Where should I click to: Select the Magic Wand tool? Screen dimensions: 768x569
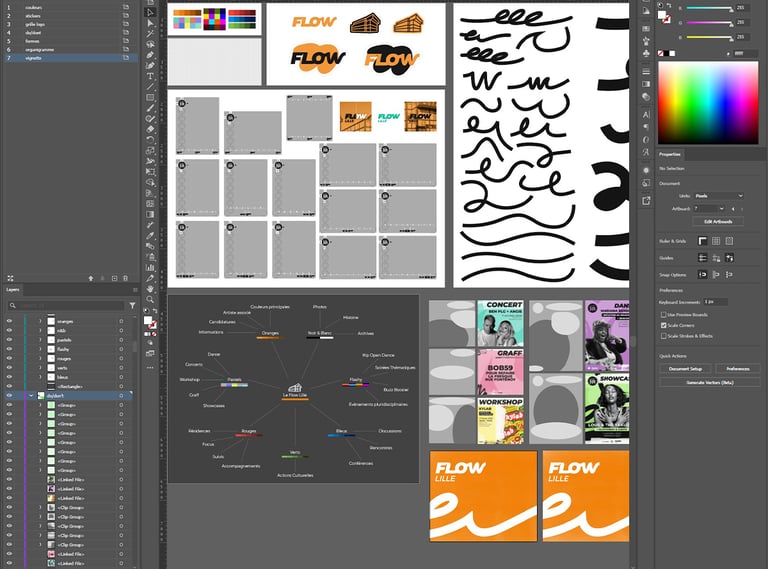tap(150, 33)
